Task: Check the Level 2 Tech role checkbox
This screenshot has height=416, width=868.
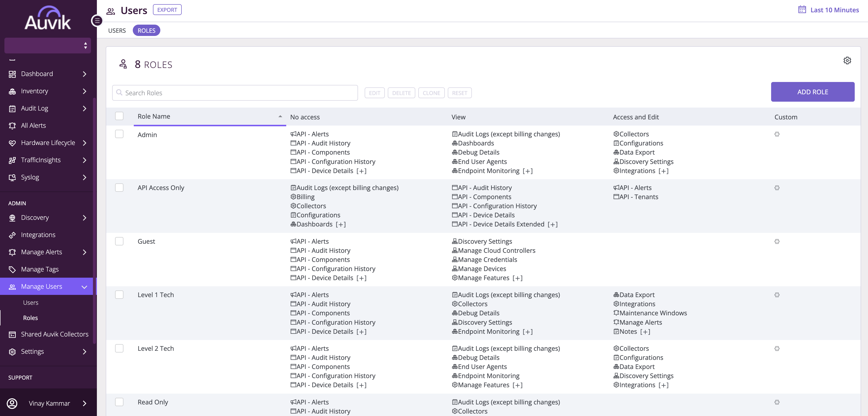Action: pyautogui.click(x=119, y=348)
